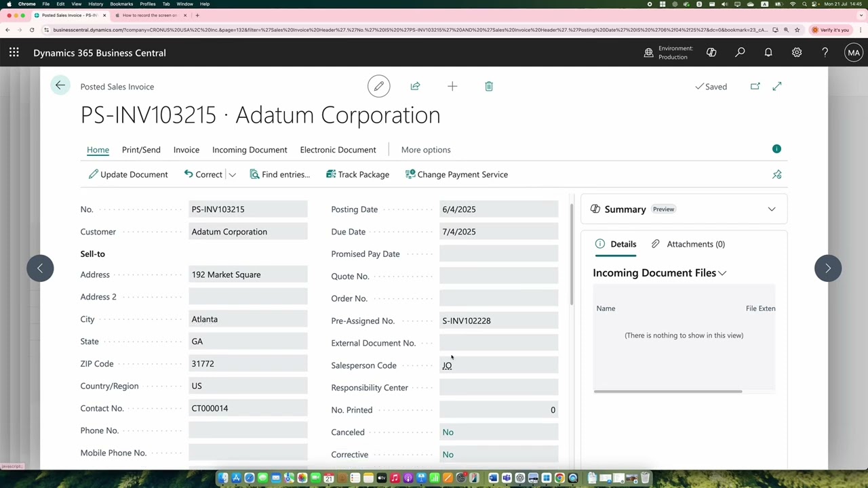Image resolution: width=868 pixels, height=488 pixels.
Task: Open the Incoming Document menu
Action: (250, 150)
